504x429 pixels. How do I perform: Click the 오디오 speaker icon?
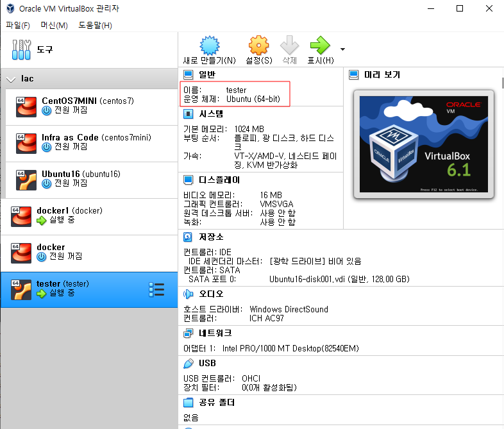click(189, 294)
